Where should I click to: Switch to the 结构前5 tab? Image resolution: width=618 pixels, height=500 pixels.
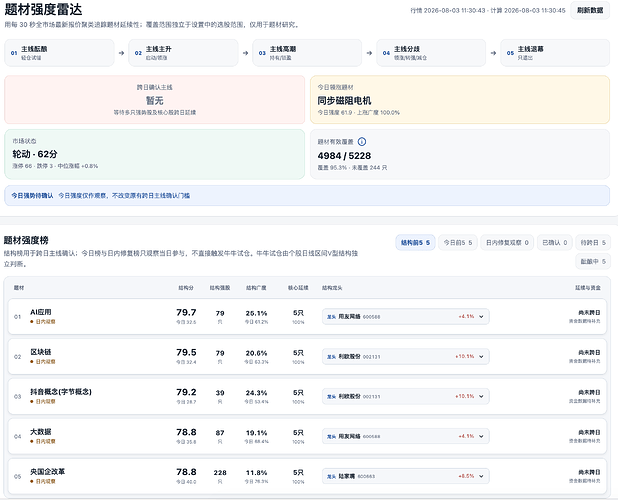(x=415, y=243)
